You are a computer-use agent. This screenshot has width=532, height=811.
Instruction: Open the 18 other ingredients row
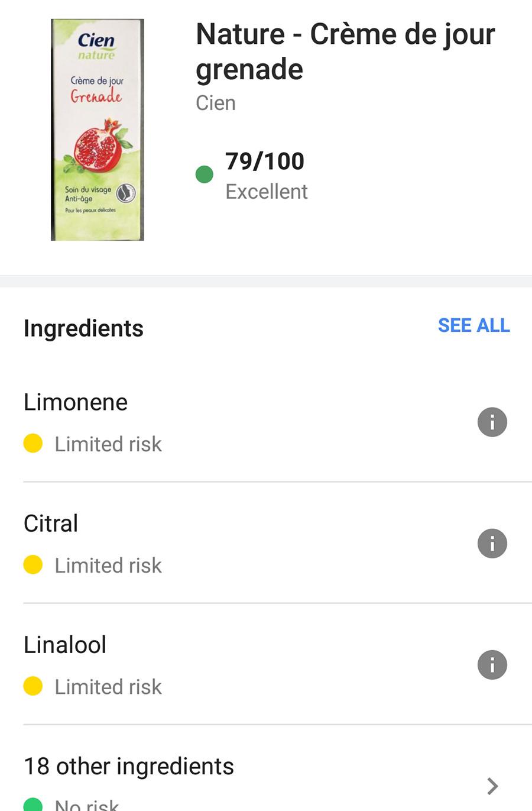(x=129, y=766)
